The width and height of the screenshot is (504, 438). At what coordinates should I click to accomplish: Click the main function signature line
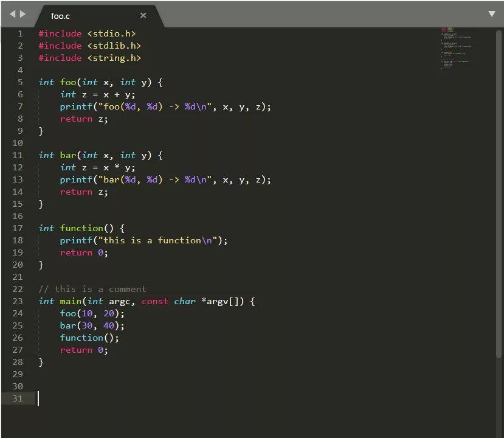click(x=147, y=301)
